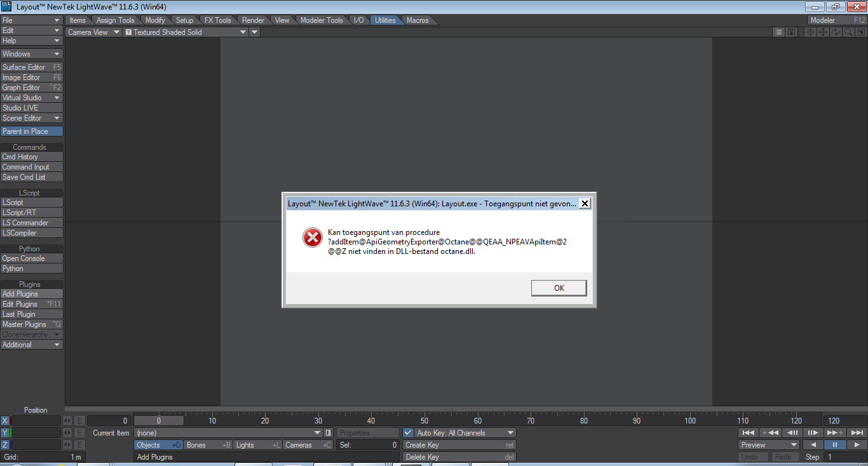Click the Create Key button
Viewport: 868px width, 466px height.
click(459, 445)
